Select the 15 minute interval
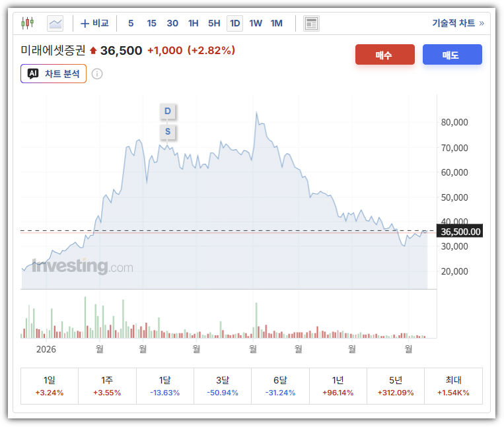The height and width of the screenshot is (427, 504). [x=151, y=24]
